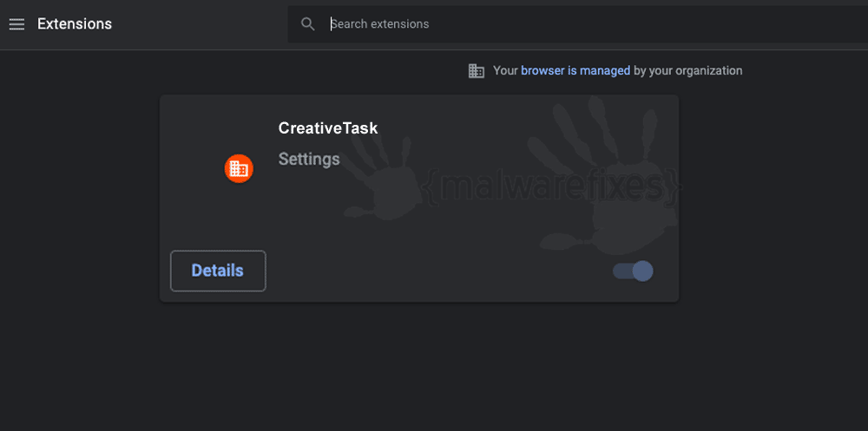868x431 pixels.
Task: Open the 'browser is managed' link
Action: (575, 71)
